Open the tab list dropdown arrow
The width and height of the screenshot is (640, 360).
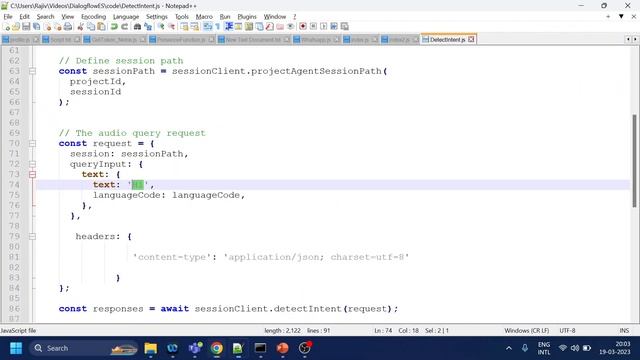pos(621,16)
